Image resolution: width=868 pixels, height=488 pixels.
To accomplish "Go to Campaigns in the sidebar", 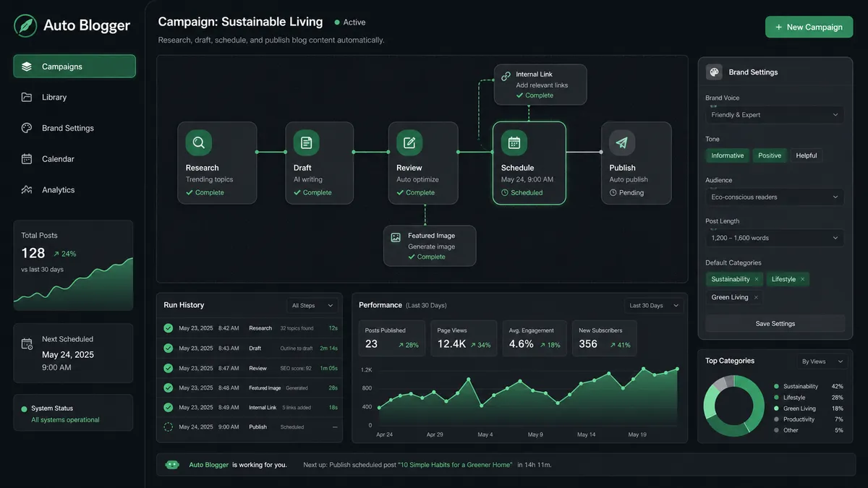I will (75, 67).
